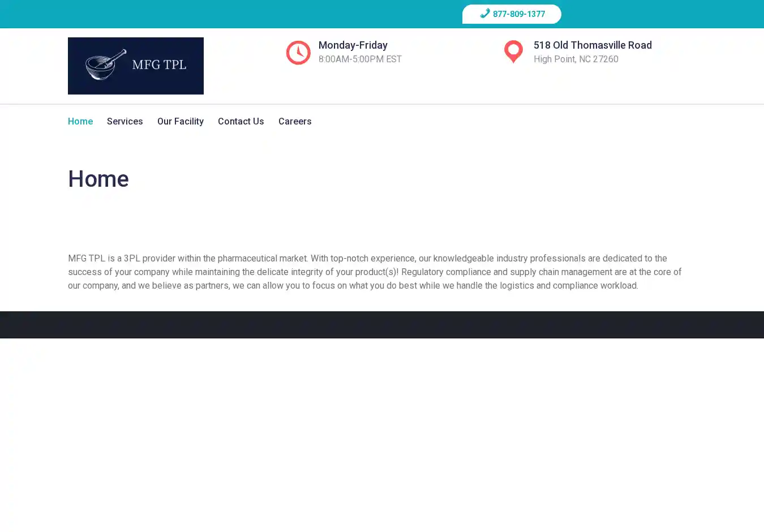Call the 877-809-1377 phone number
The width and height of the screenshot is (764, 532).
pos(518,14)
